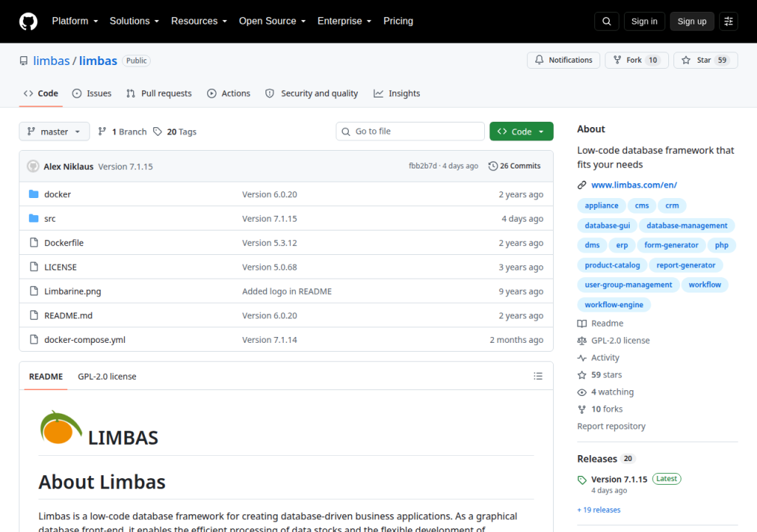
Task: Expand the Platform menu
Action: pyautogui.click(x=75, y=21)
